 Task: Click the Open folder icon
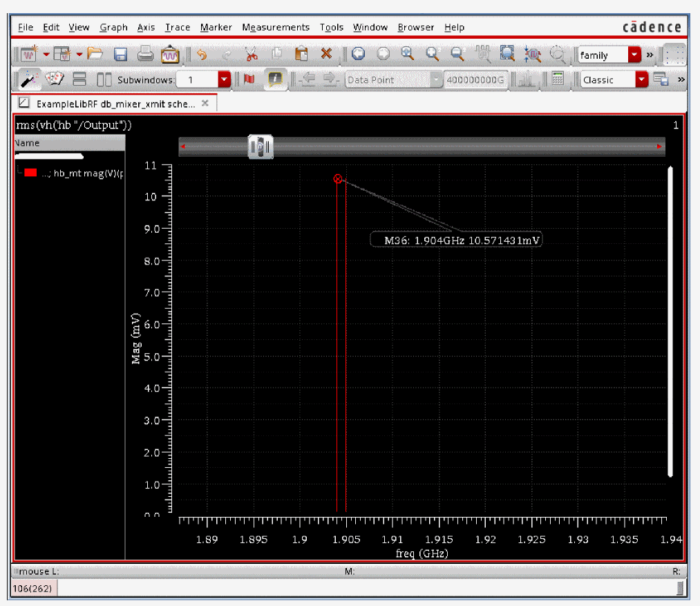coord(95,54)
